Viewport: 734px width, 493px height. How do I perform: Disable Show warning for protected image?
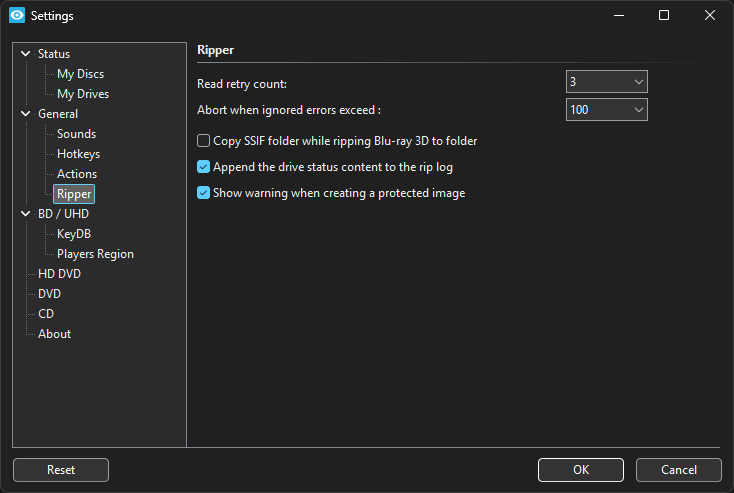point(204,193)
